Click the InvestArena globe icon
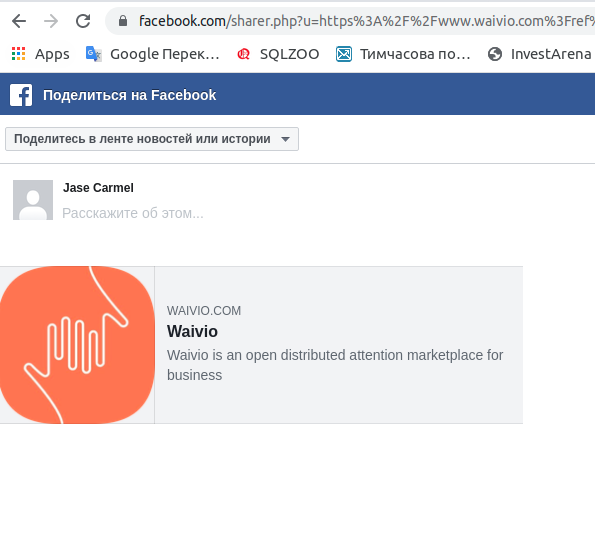 (495, 54)
